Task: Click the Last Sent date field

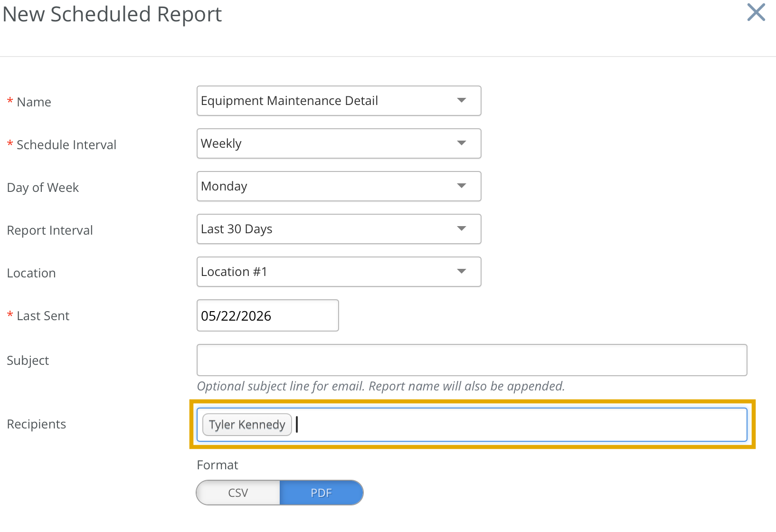Action: click(268, 315)
